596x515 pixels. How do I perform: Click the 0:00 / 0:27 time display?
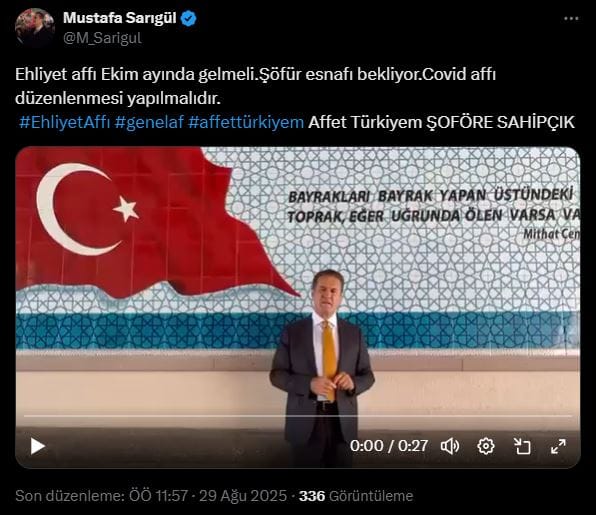(389, 446)
